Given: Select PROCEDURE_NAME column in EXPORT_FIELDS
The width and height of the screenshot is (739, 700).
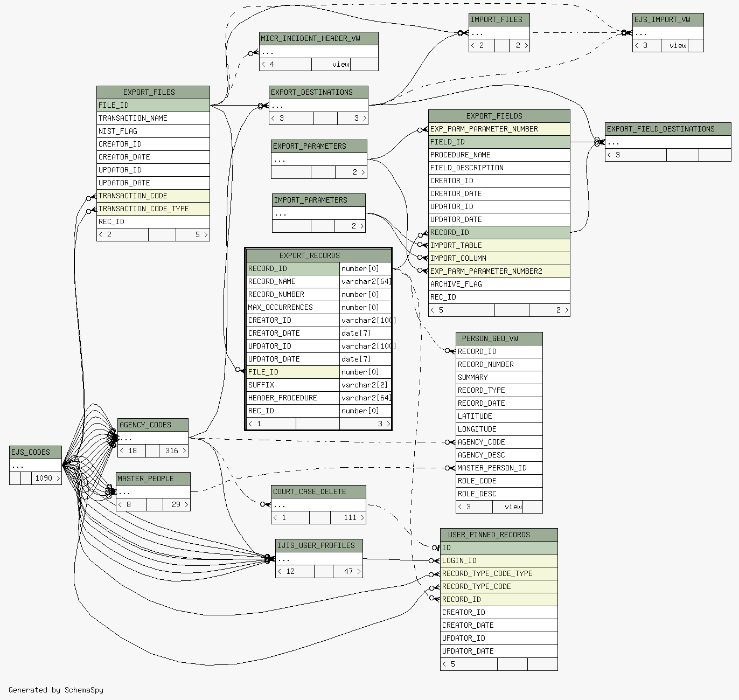Looking at the screenshot, I should (499, 155).
